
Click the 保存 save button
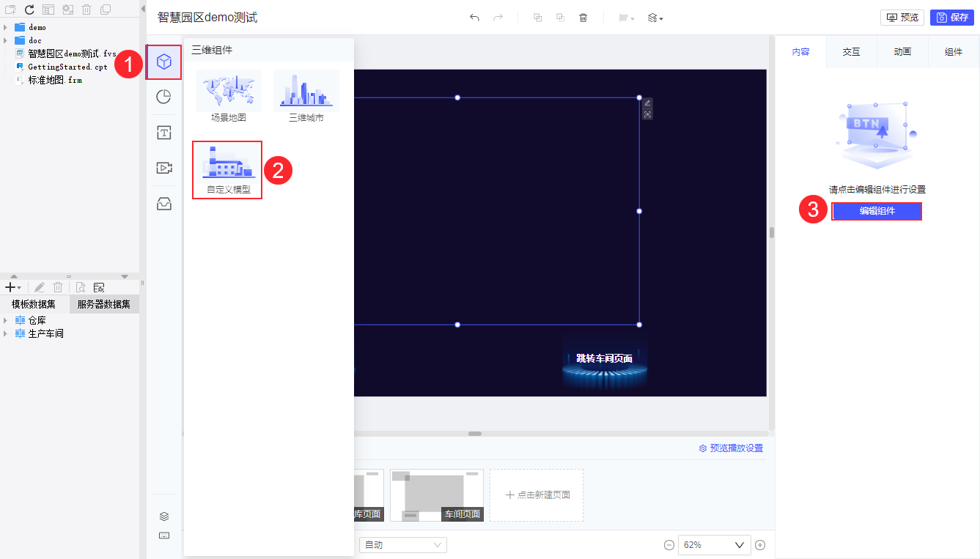(952, 18)
